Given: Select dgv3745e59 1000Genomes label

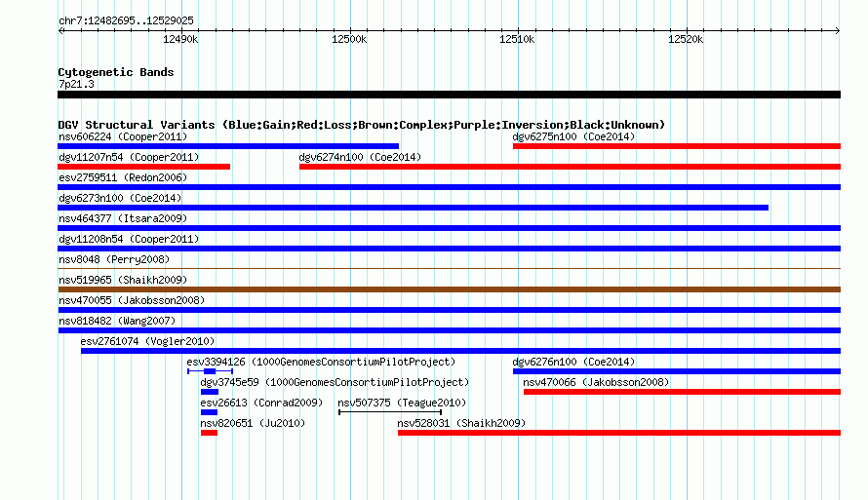Looking at the screenshot, I should 335,382.
